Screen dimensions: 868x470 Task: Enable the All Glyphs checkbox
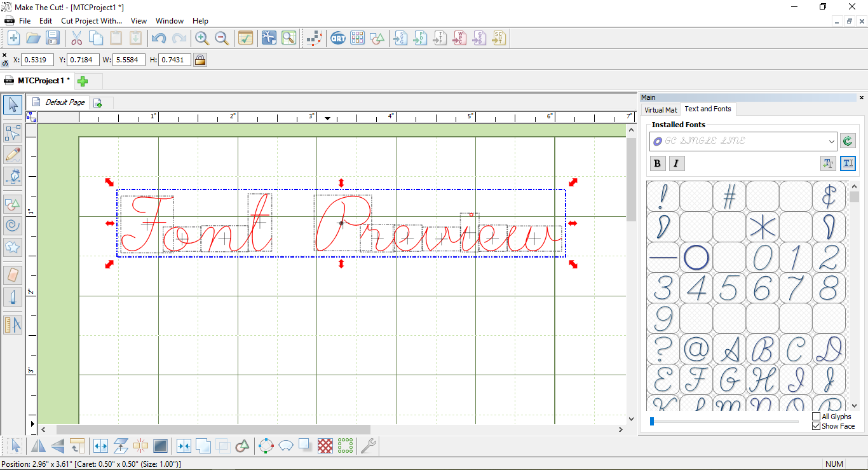click(x=817, y=417)
